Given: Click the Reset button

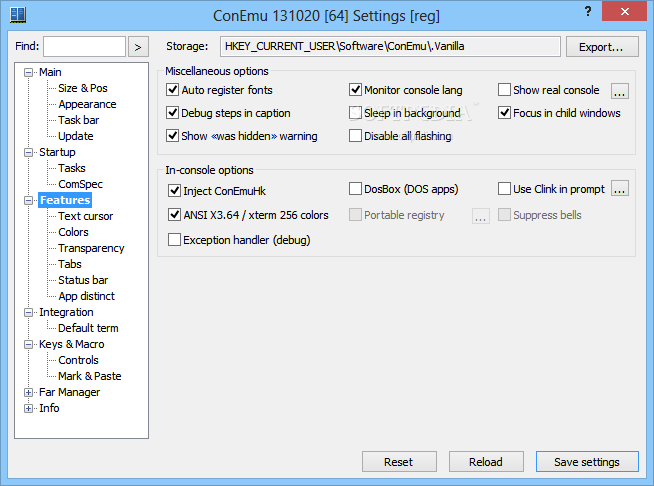Looking at the screenshot, I should (x=399, y=462).
